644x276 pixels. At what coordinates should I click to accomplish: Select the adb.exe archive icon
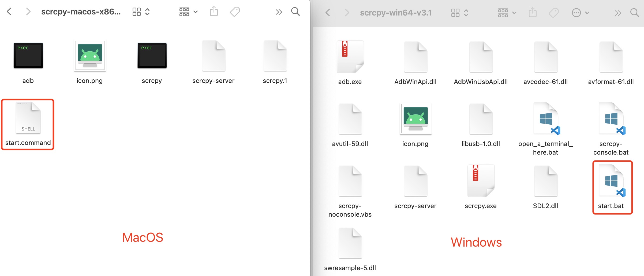pyautogui.click(x=350, y=56)
